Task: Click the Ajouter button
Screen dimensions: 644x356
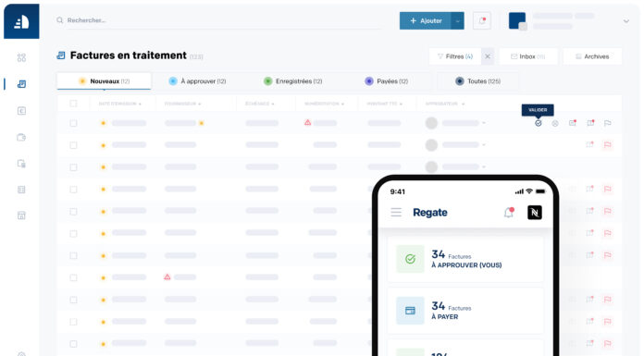Action: point(426,20)
